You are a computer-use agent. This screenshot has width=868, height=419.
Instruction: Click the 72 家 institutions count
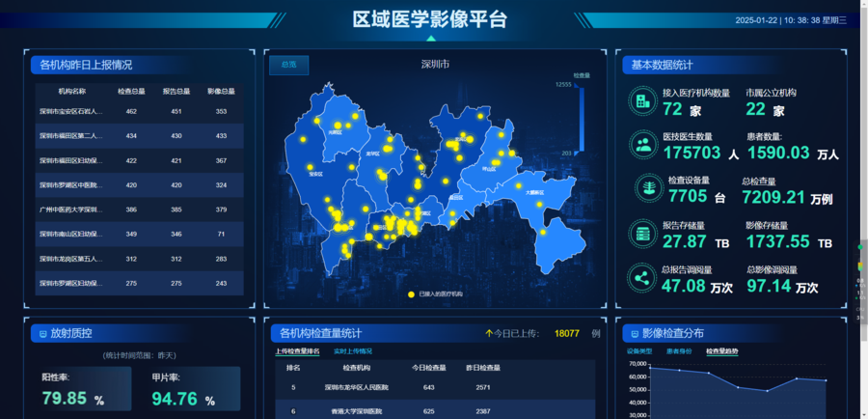point(682,110)
